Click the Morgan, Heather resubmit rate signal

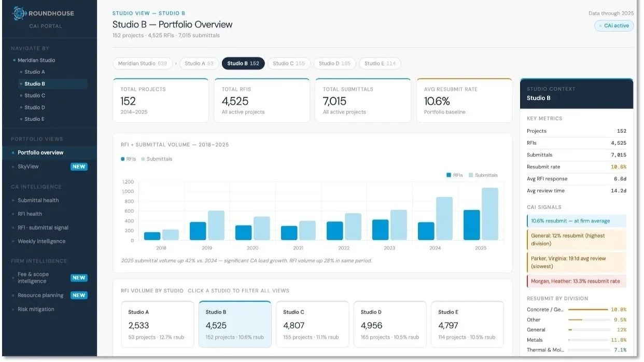577,281
